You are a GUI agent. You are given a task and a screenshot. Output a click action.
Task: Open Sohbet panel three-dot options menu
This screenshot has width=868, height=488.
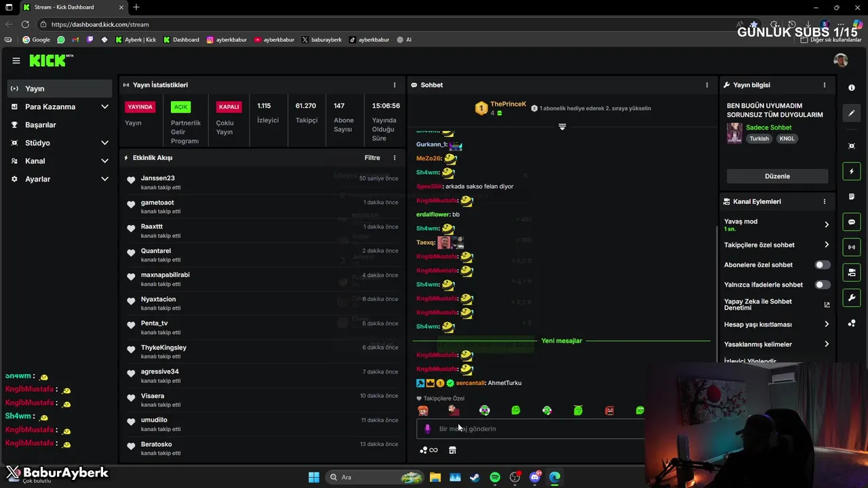tap(707, 85)
